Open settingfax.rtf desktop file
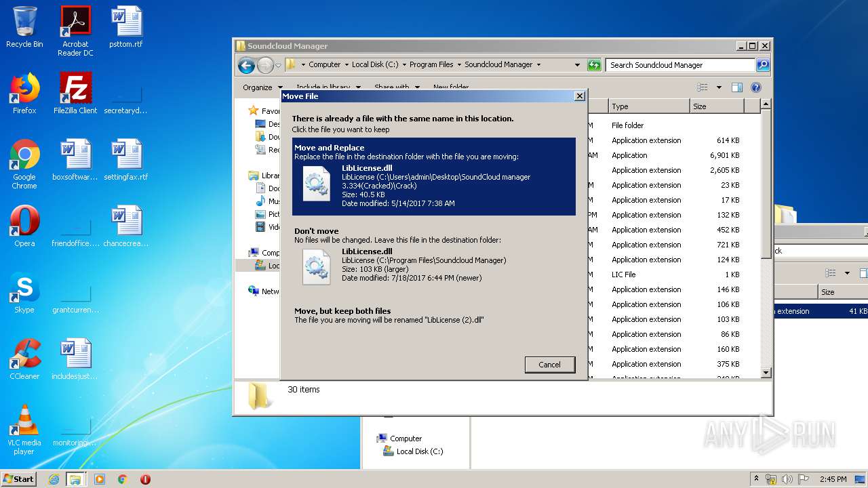 (126, 160)
